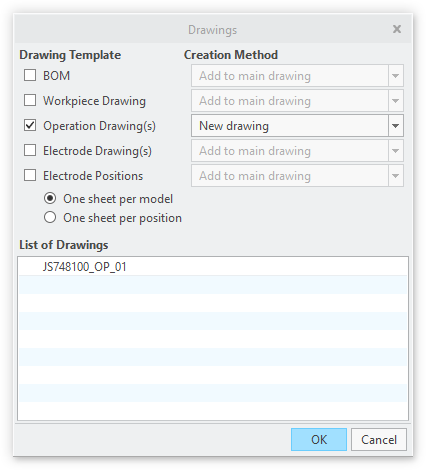Open Electrode Positions creation method arrow
The height and width of the screenshot is (470, 426).
coord(396,176)
